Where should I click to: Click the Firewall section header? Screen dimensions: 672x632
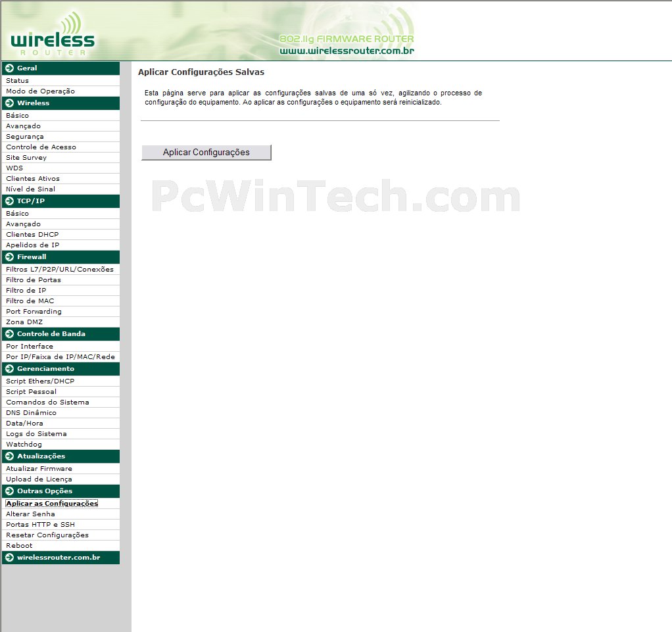(x=61, y=257)
